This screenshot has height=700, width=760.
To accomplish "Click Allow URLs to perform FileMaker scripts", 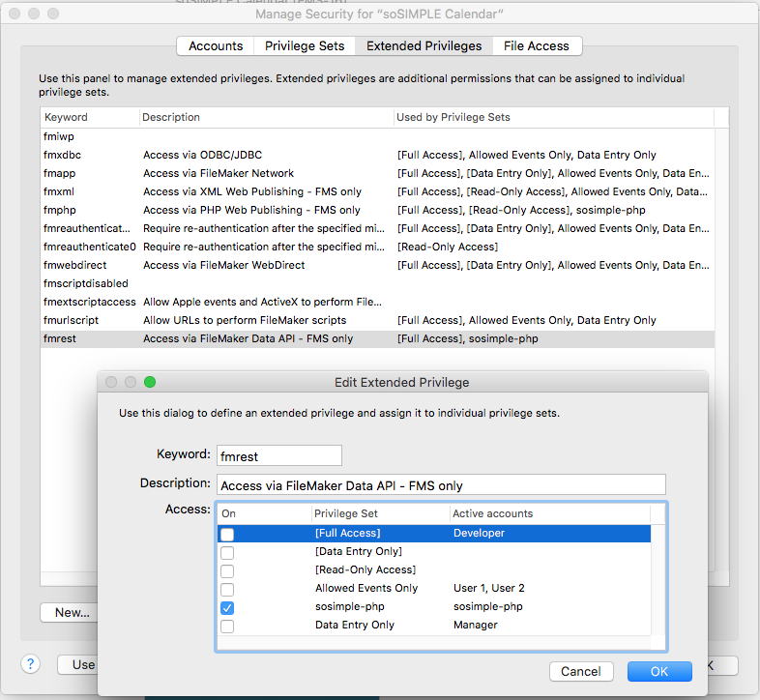I will pos(245,320).
